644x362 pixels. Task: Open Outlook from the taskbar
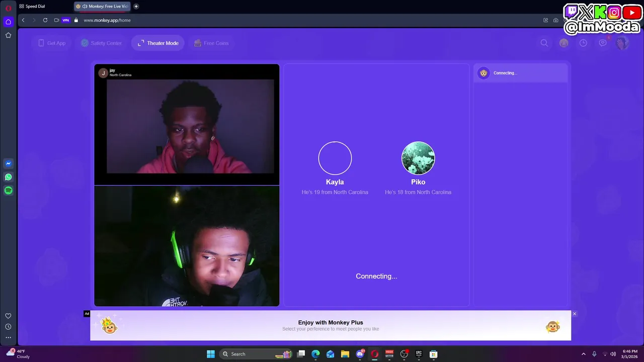[x=330, y=354]
